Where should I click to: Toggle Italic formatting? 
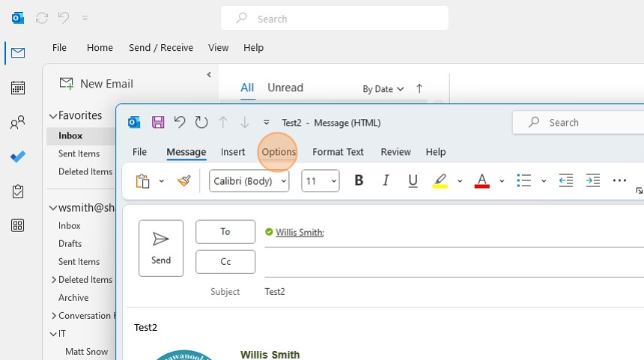click(x=386, y=180)
